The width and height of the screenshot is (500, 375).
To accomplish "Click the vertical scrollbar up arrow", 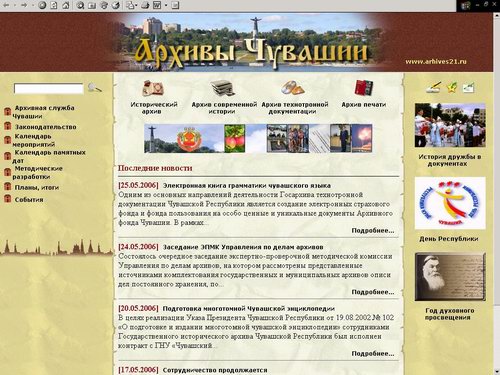I will click(x=497, y=16).
